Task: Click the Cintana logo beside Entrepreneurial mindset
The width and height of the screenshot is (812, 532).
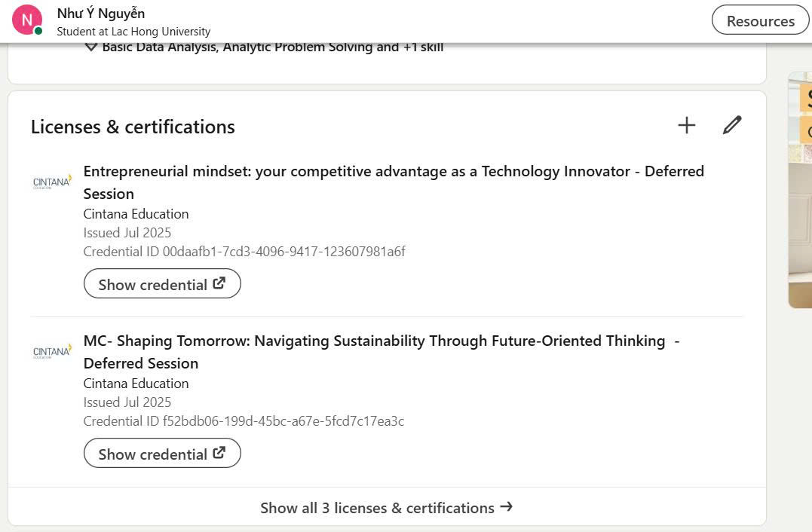Action: (52, 182)
